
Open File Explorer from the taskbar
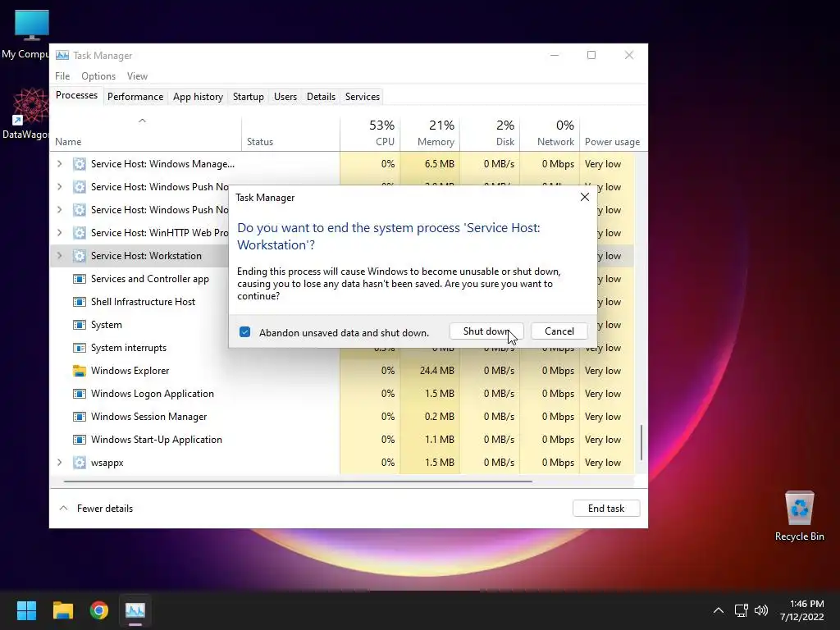tap(62, 610)
